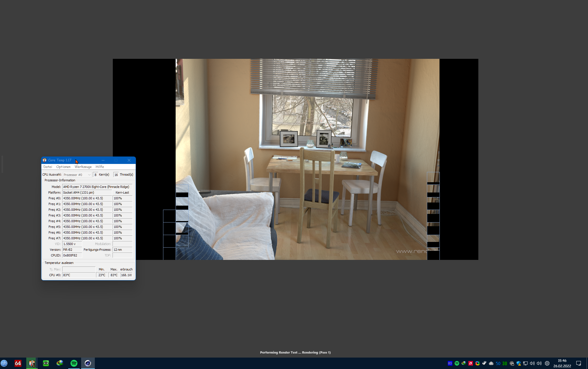
Task: Open the green eye app in taskbar
Action: pos(46,363)
